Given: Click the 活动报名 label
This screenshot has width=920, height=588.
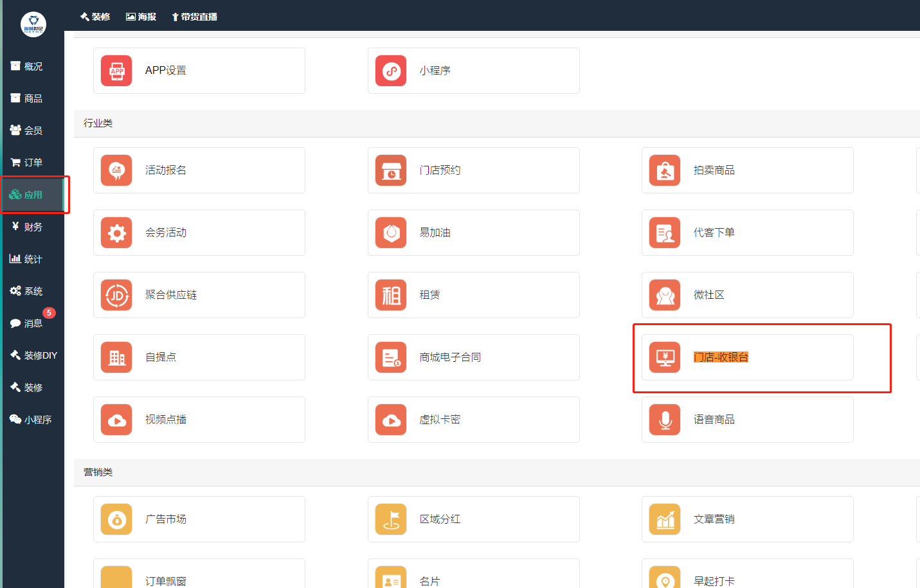Looking at the screenshot, I should click(x=166, y=170).
